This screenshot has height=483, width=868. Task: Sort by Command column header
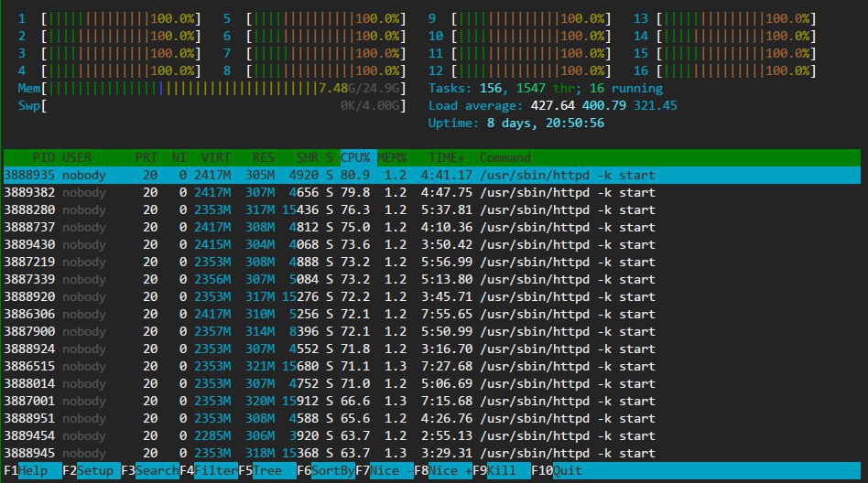505,157
